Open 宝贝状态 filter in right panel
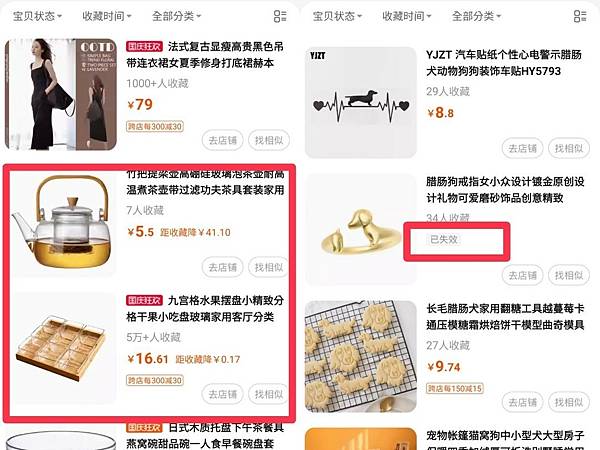Image resolution: width=600 pixels, height=450 pixels. point(337,16)
